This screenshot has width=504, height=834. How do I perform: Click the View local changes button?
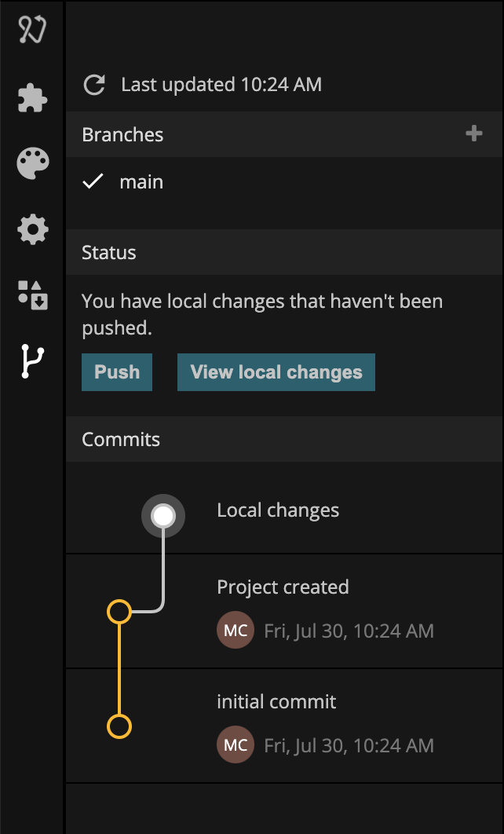tap(276, 372)
